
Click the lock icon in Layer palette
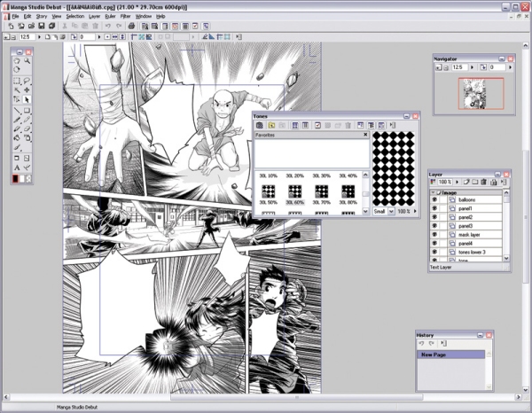(494, 182)
